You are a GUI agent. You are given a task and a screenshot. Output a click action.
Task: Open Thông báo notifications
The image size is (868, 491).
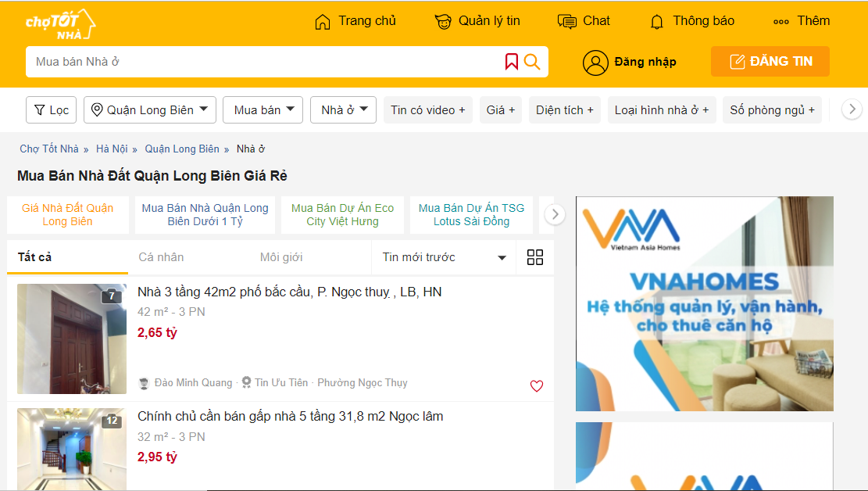coord(691,21)
